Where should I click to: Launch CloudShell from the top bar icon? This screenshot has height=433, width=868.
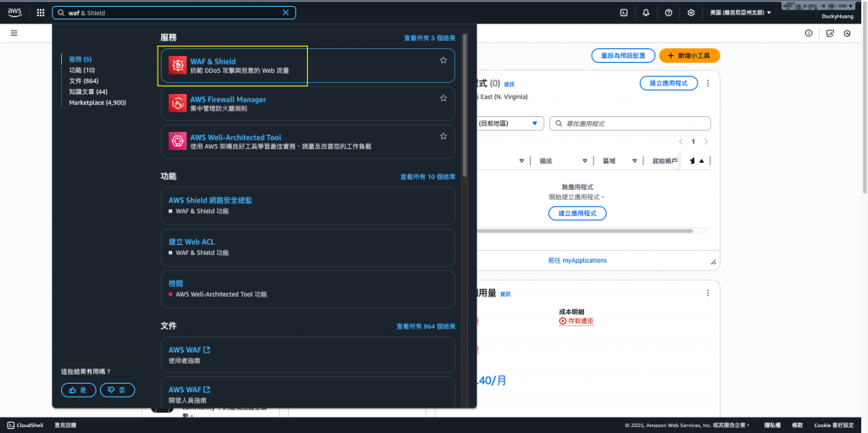click(x=624, y=13)
